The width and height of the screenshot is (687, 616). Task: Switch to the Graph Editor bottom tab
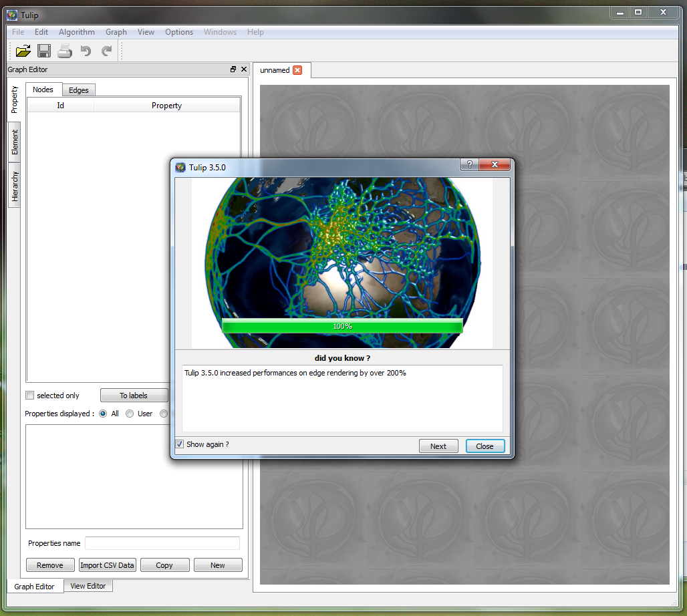[x=34, y=586]
